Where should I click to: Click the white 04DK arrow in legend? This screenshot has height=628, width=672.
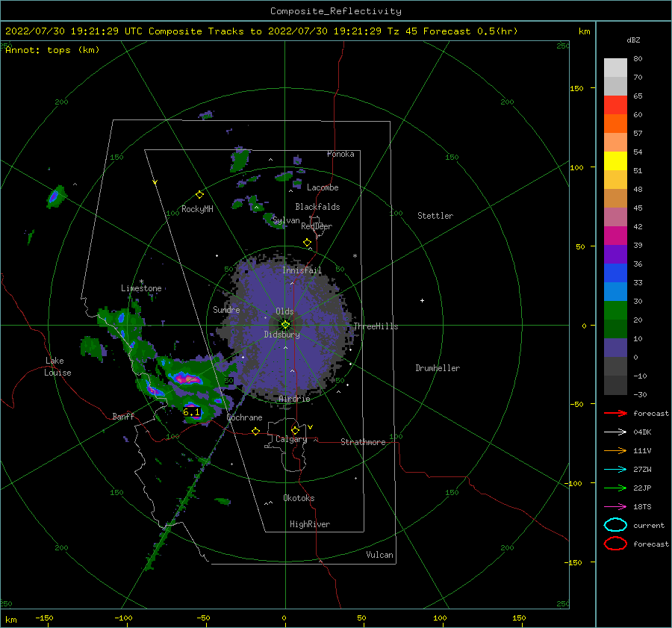(x=615, y=432)
